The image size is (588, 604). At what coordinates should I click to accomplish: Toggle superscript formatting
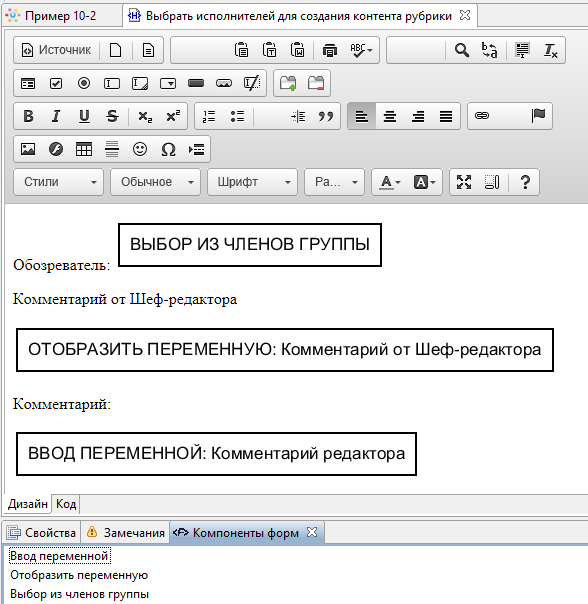coord(173,116)
